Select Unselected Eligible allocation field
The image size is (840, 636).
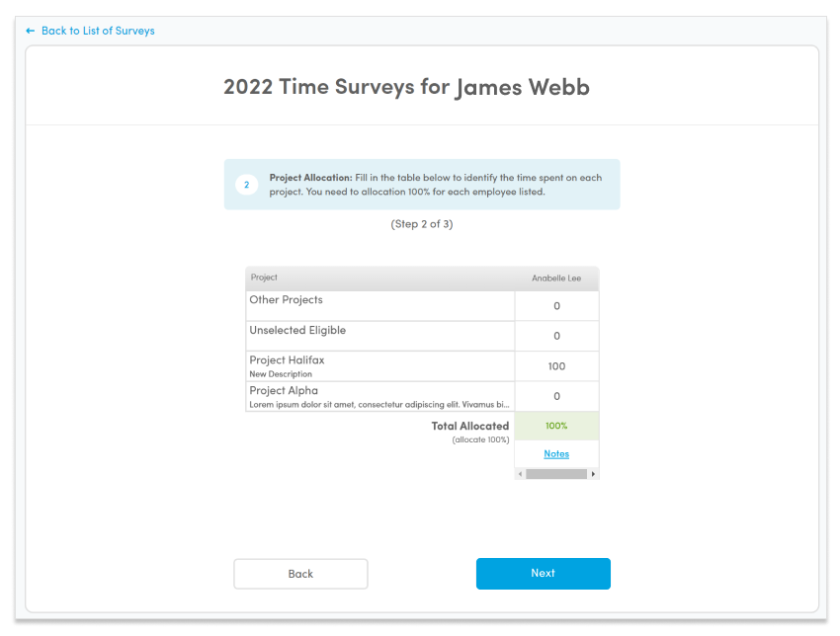click(556, 336)
